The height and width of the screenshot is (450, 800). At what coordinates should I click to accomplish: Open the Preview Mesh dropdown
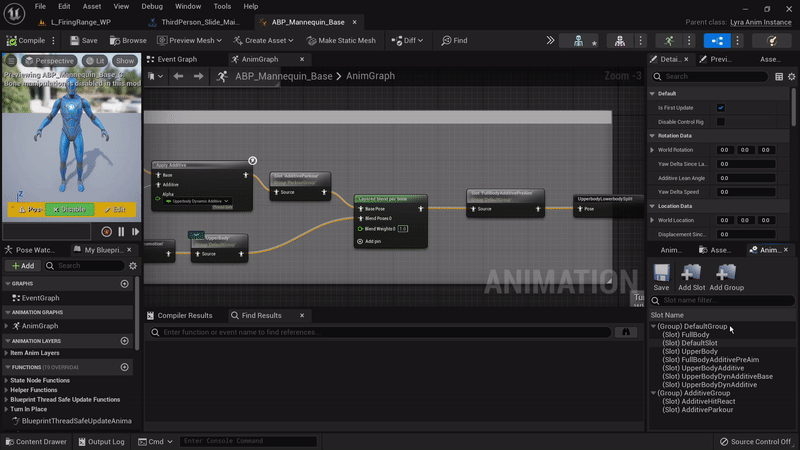pyautogui.click(x=189, y=40)
